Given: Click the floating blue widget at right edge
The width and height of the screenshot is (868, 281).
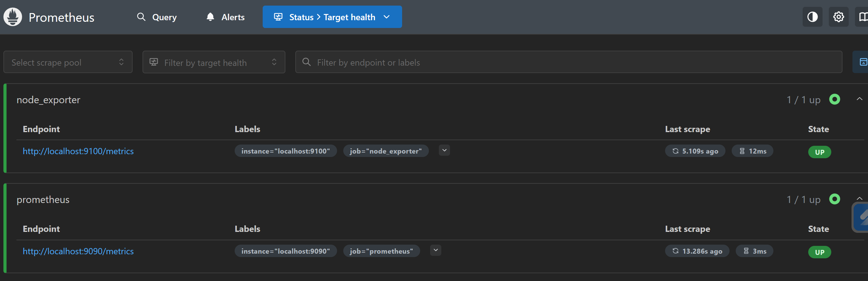Looking at the screenshot, I should pyautogui.click(x=860, y=217).
